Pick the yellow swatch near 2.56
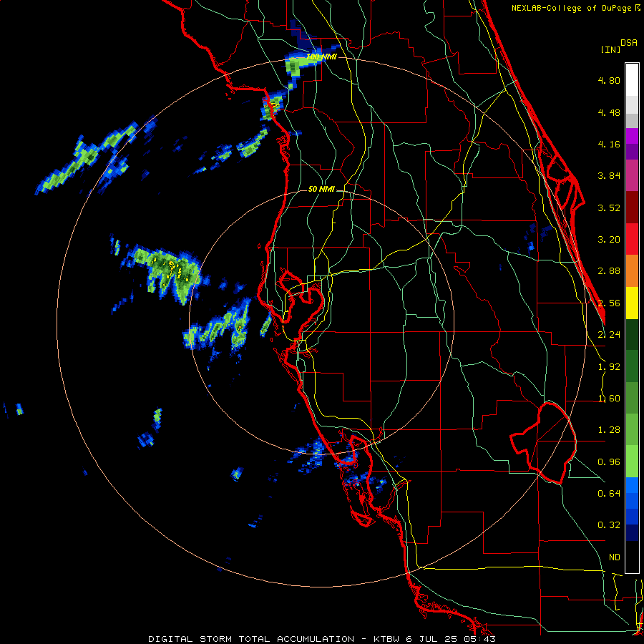The width and height of the screenshot is (644, 644). coord(632,303)
